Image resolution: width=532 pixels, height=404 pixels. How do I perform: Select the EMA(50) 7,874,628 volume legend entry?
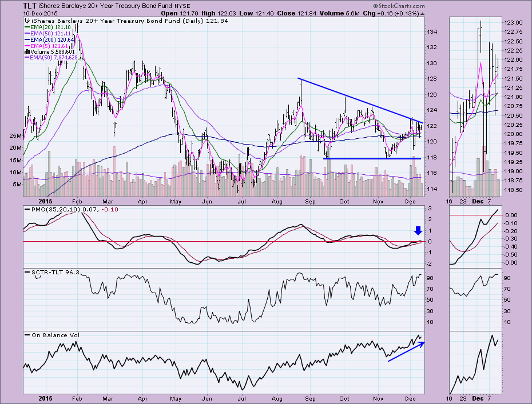(51, 58)
